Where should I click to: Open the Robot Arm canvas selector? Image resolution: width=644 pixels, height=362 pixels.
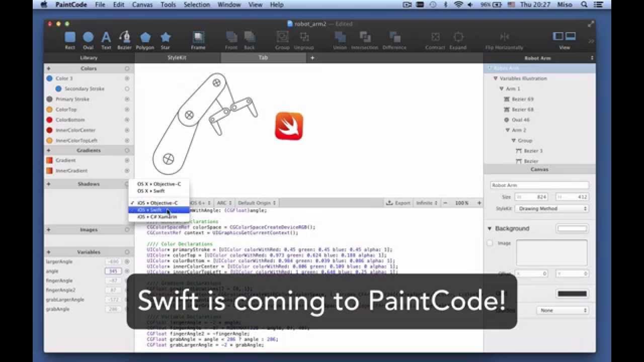coord(539,58)
